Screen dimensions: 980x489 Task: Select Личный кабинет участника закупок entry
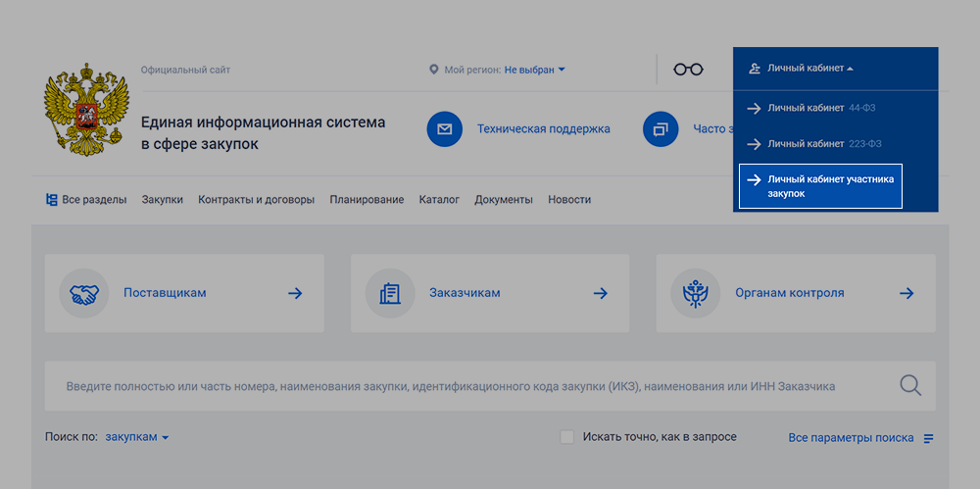pos(820,186)
